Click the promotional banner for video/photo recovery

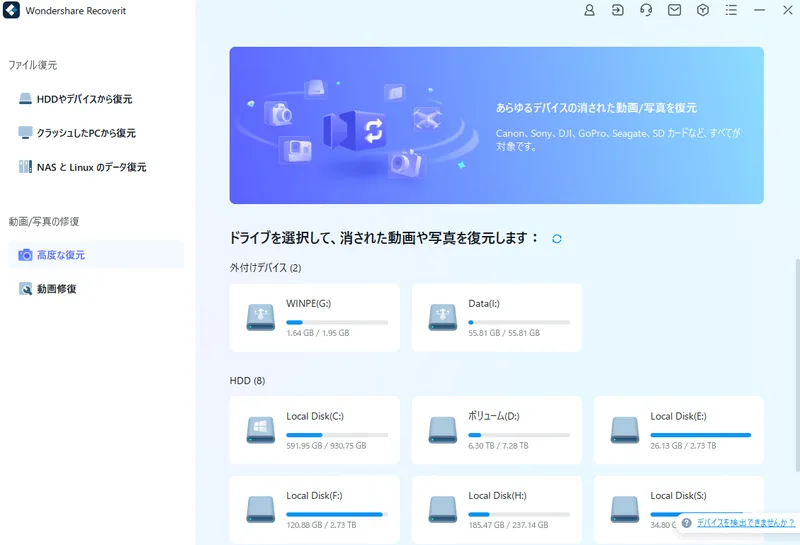[x=496, y=126]
